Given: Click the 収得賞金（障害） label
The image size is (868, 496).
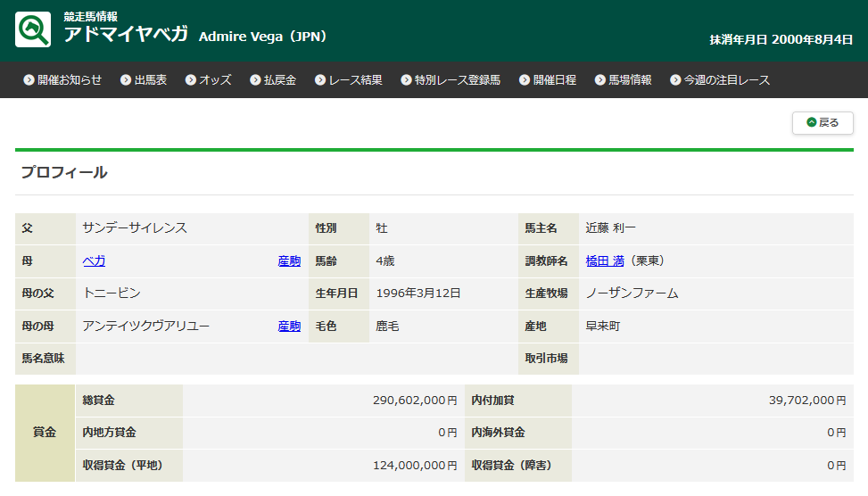Looking at the screenshot, I should pos(511,466).
